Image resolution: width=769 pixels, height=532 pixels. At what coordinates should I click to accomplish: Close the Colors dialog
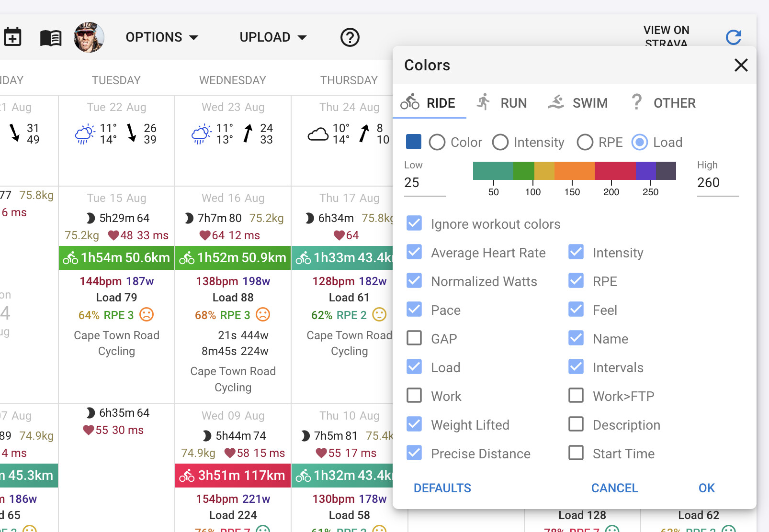pyautogui.click(x=741, y=65)
